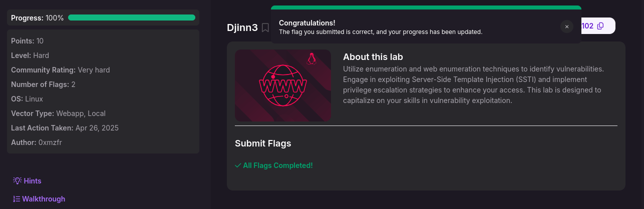Open the Hints link
The width and height of the screenshot is (644, 209).
click(x=33, y=181)
